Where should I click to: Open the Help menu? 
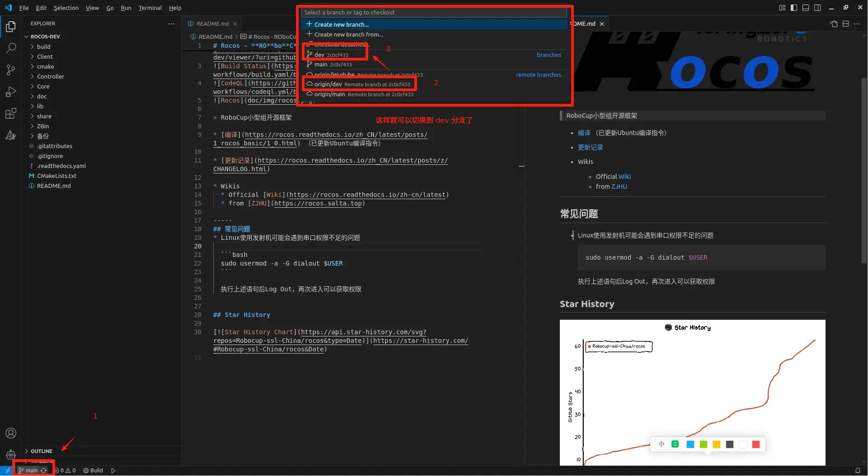coord(175,8)
